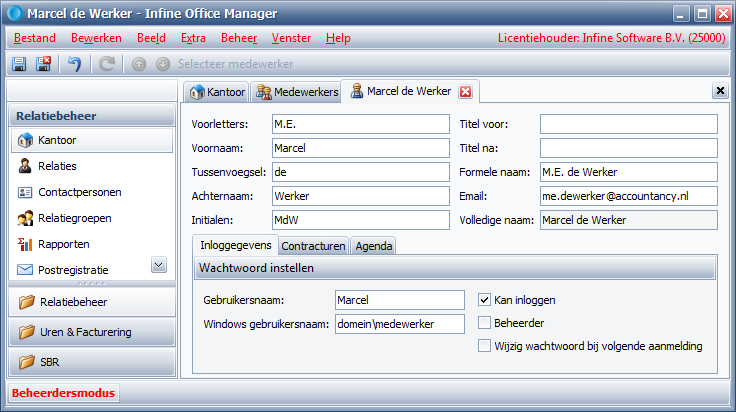This screenshot has width=736, height=412.
Task: Click the Gebruikersnaam input field
Action: [x=400, y=300]
